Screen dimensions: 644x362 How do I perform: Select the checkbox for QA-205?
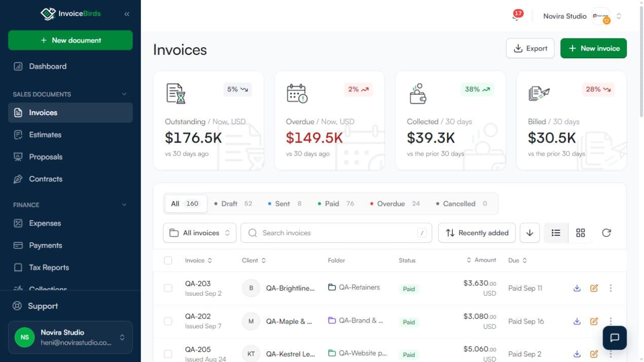(168, 354)
